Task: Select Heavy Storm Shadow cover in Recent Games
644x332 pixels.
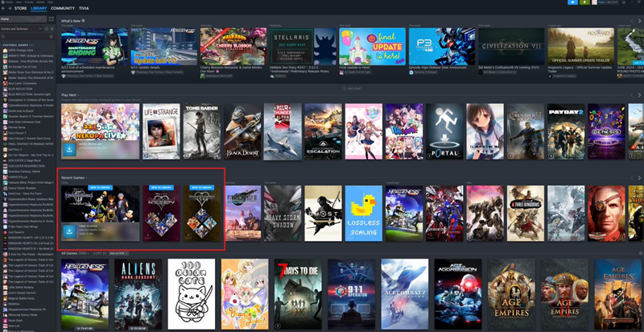Action: [x=283, y=214]
